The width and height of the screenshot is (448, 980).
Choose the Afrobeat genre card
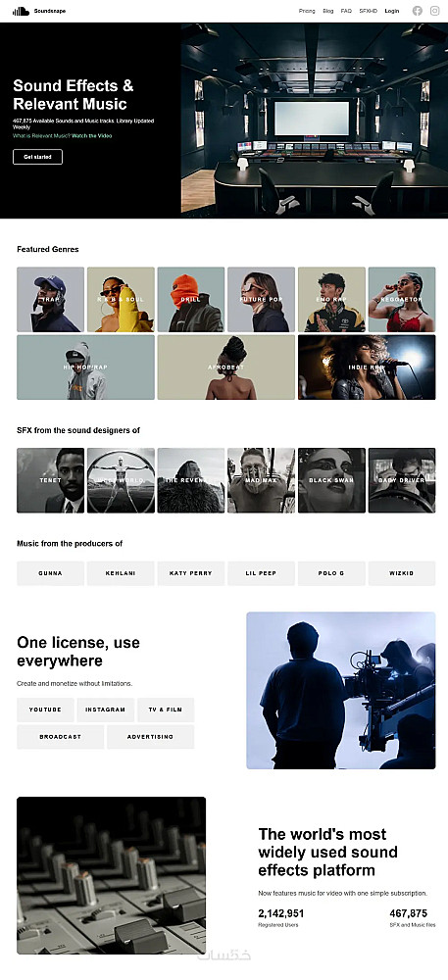coord(226,367)
